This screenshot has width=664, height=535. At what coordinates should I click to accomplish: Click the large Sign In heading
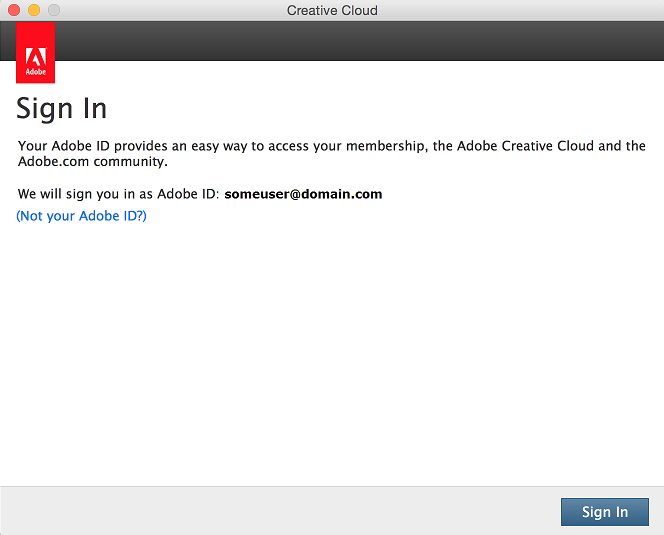tap(61, 109)
